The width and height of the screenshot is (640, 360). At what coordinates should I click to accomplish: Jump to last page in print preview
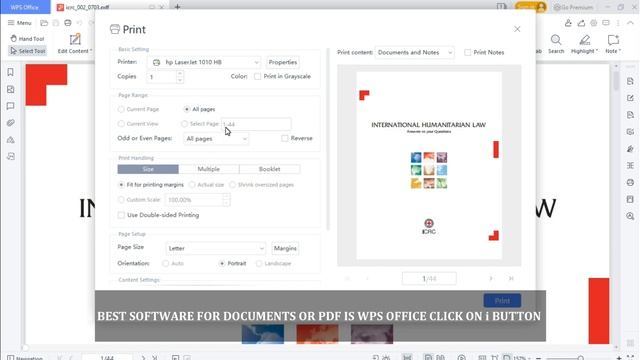point(511,278)
